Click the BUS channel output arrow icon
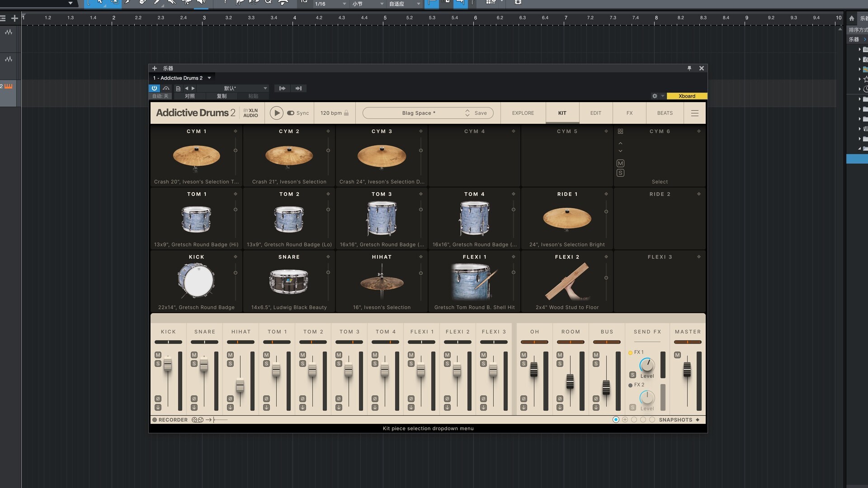 click(596, 408)
